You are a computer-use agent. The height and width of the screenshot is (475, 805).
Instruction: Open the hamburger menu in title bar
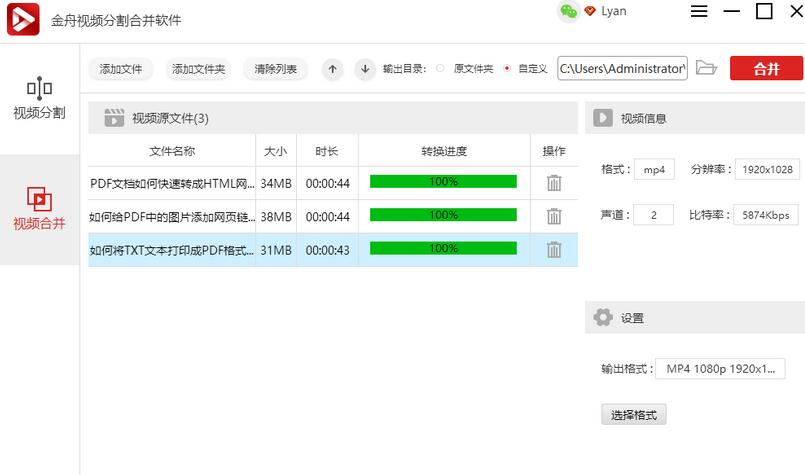[x=699, y=11]
